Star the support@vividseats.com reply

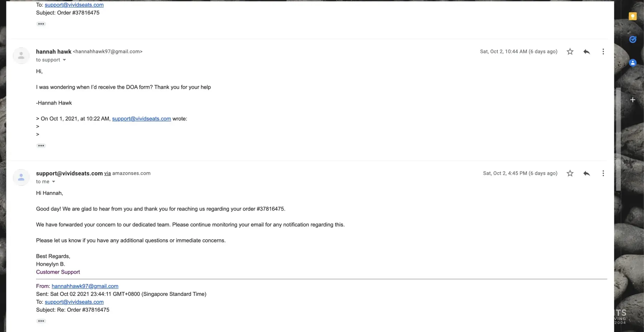click(x=570, y=173)
